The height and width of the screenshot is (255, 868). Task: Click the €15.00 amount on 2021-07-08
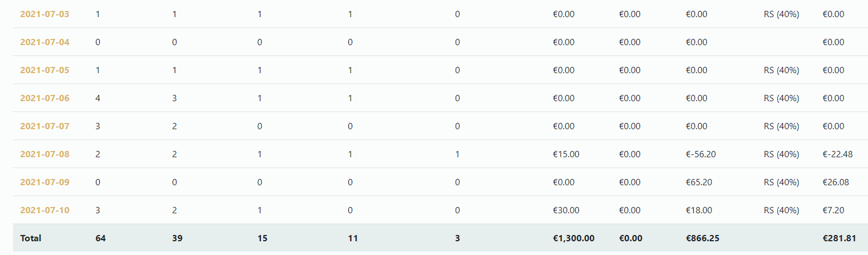click(x=566, y=154)
